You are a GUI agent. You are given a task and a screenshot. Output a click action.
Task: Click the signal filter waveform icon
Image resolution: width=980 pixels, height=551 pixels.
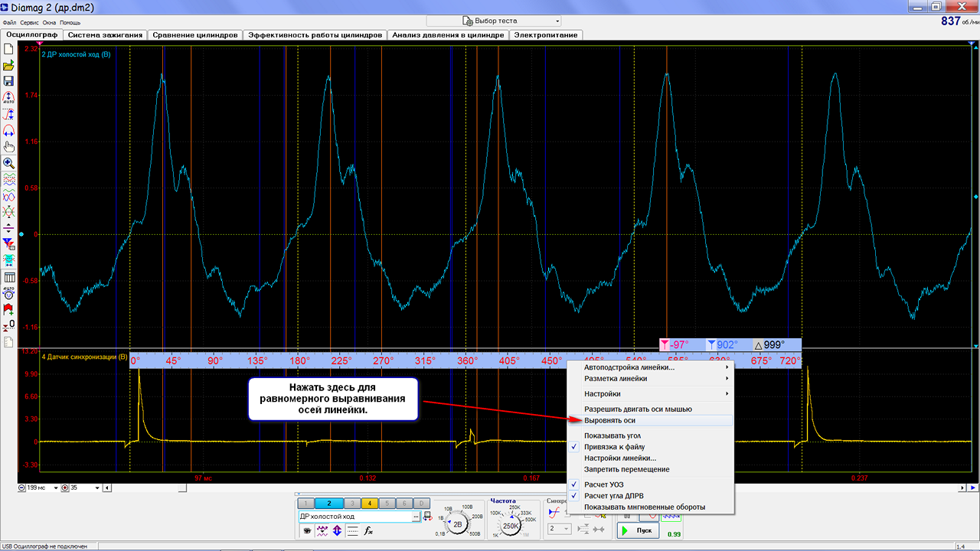click(322, 530)
